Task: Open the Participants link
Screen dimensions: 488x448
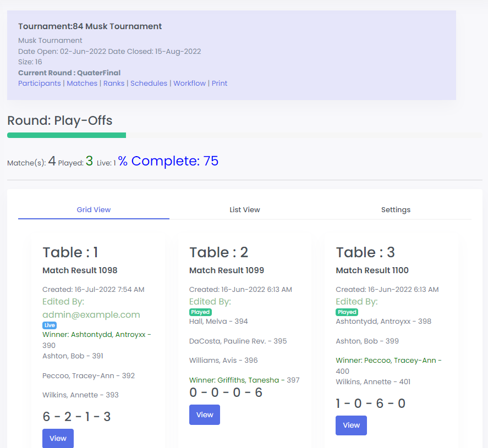Action: 39,84
